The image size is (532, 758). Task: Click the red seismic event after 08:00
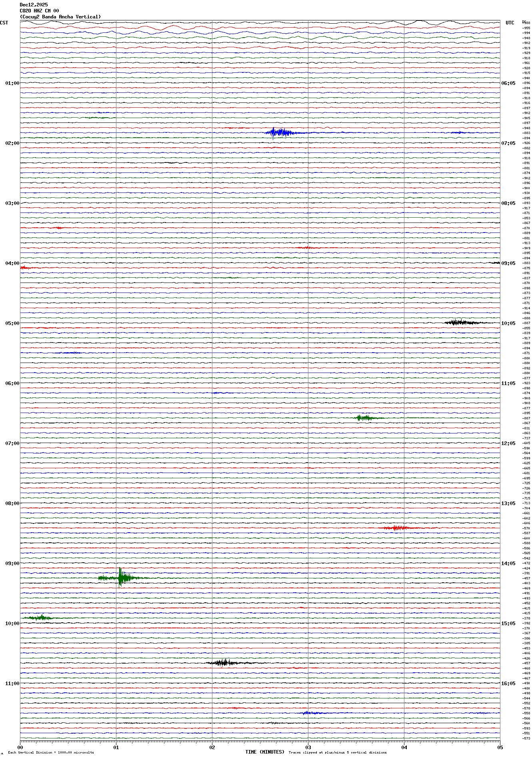pyautogui.click(x=398, y=528)
